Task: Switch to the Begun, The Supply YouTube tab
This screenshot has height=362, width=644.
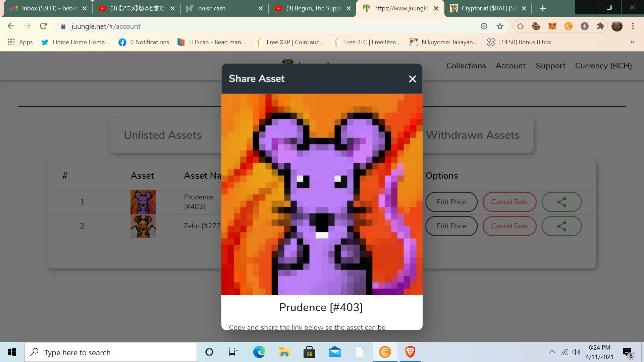Action: (x=312, y=8)
